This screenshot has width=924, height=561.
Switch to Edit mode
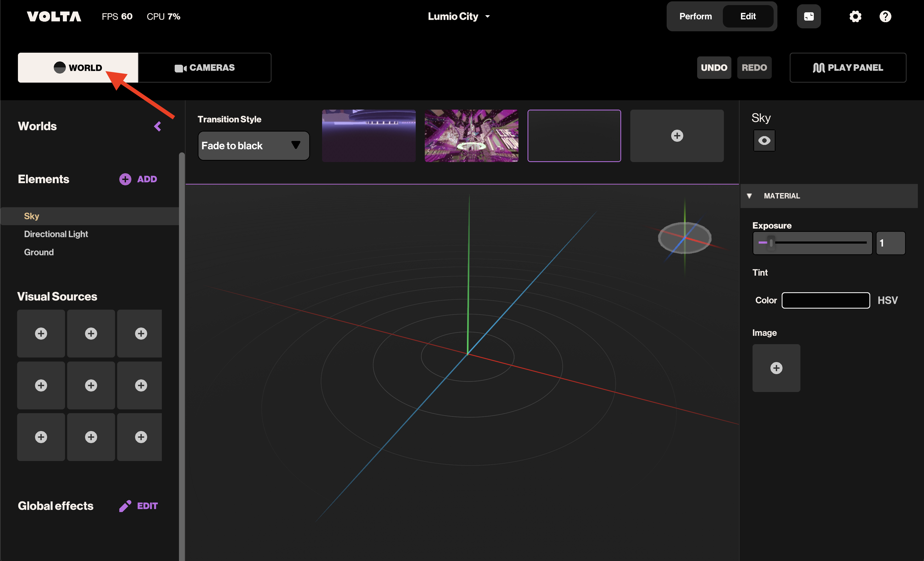point(747,17)
